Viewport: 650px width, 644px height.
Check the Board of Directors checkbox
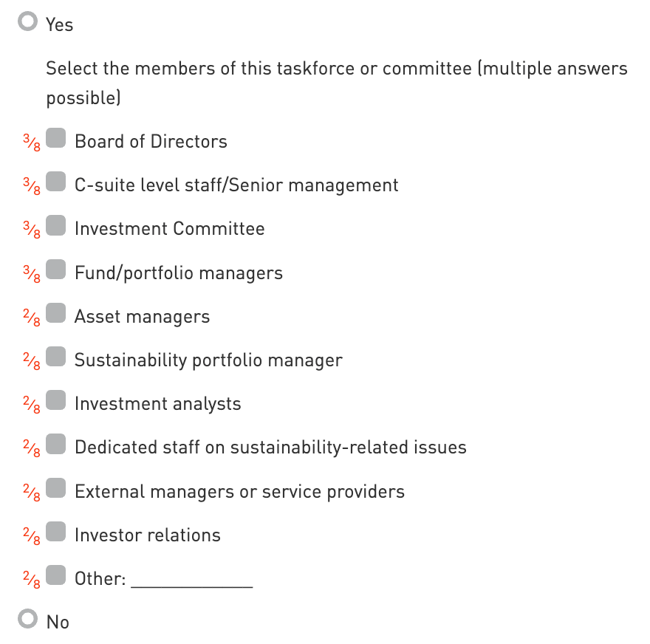pos(56,139)
